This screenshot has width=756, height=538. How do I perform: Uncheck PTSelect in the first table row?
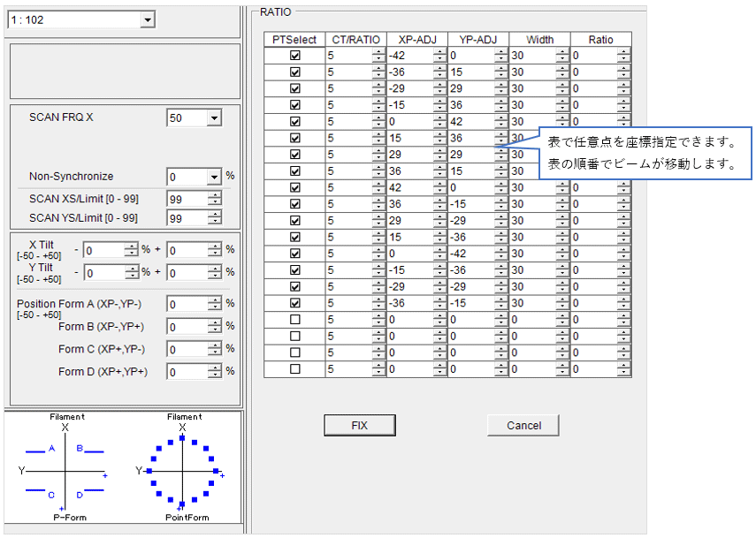[295, 56]
